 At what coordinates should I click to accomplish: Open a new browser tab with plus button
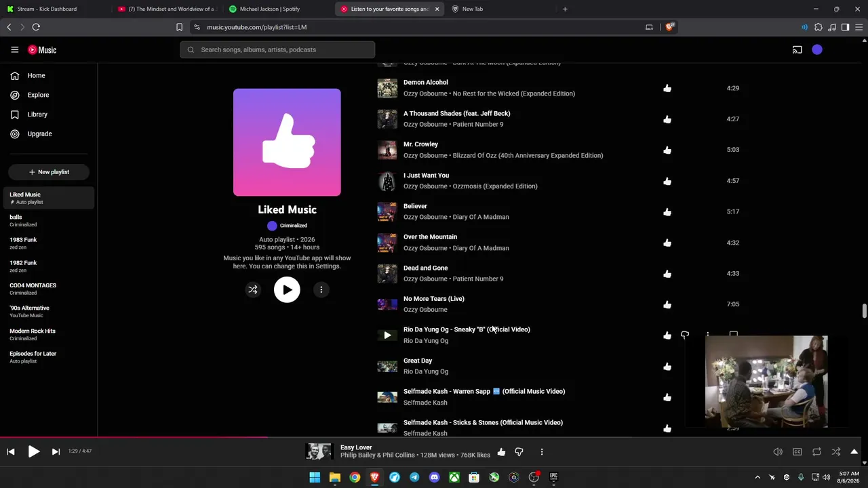pos(565,9)
